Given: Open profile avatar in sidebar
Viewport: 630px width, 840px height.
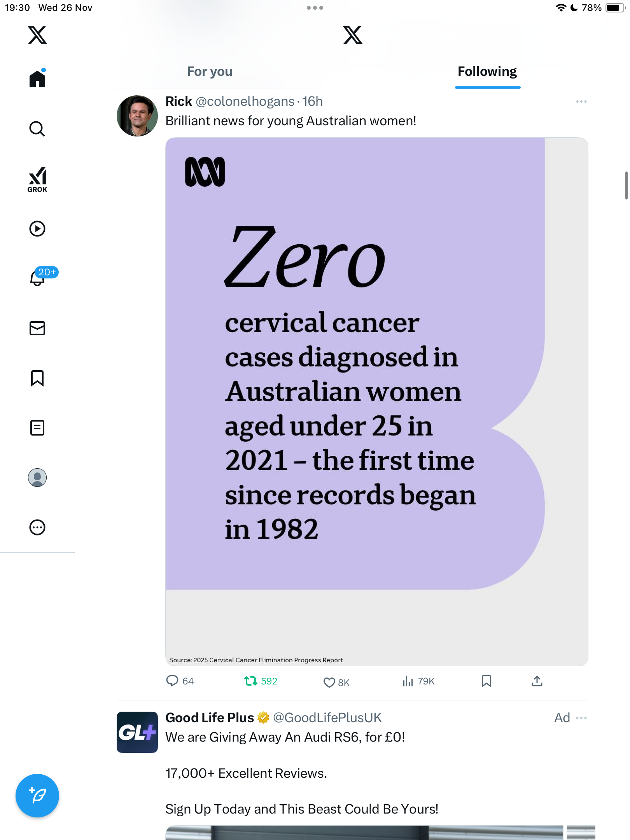Looking at the screenshot, I should tap(37, 478).
